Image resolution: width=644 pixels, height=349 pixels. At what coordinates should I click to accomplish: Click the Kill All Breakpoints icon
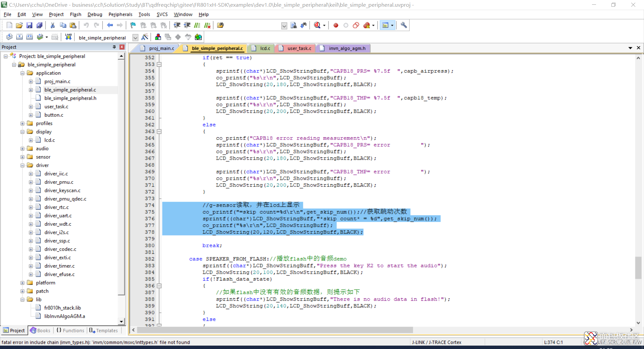coord(367,25)
